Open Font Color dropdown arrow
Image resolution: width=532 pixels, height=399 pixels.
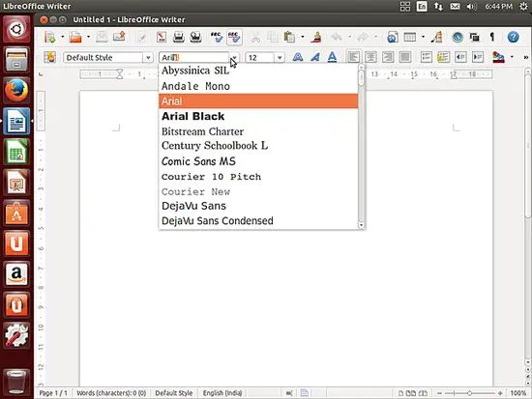[x=512, y=57]
